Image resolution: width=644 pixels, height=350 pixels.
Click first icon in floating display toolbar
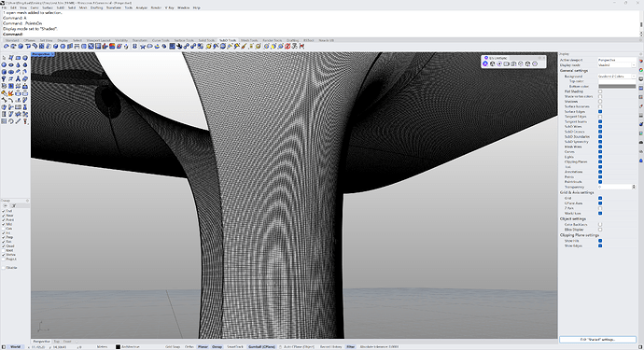[x=485, y=63]
